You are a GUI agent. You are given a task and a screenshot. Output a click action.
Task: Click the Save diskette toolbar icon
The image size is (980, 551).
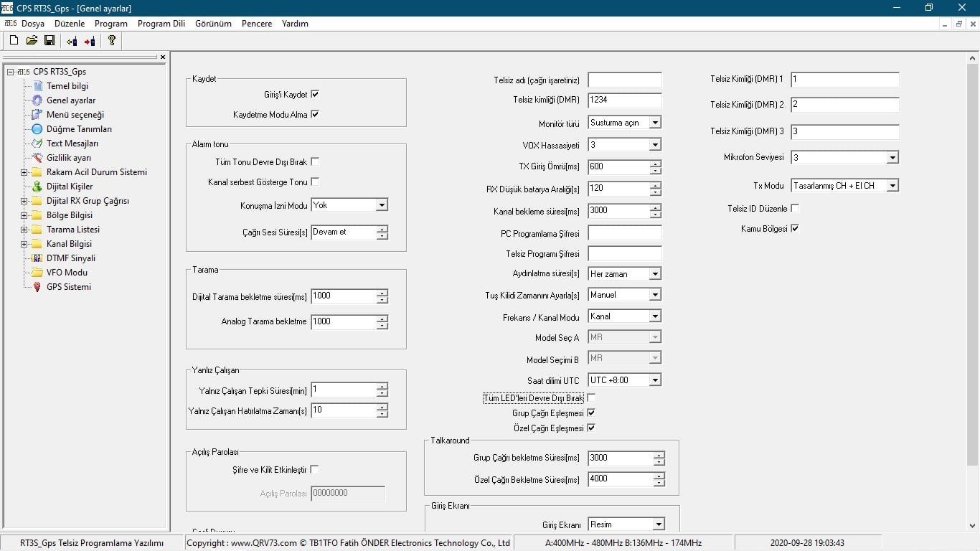tap(50, 41)
